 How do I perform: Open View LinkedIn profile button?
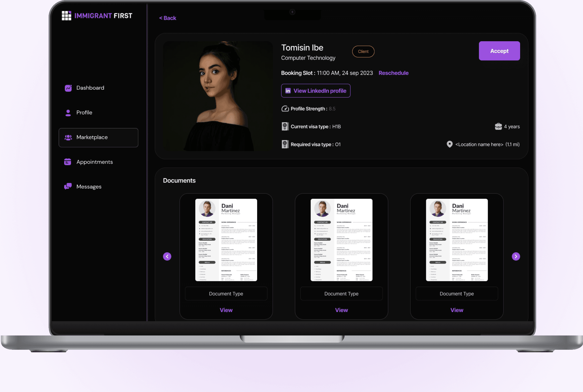(x=316, y=91)
